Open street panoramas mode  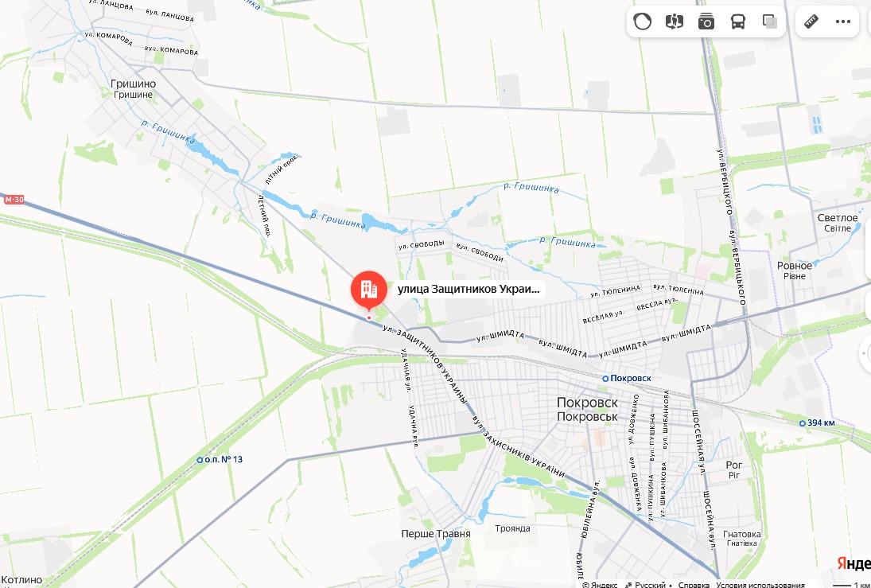(674, 21)
